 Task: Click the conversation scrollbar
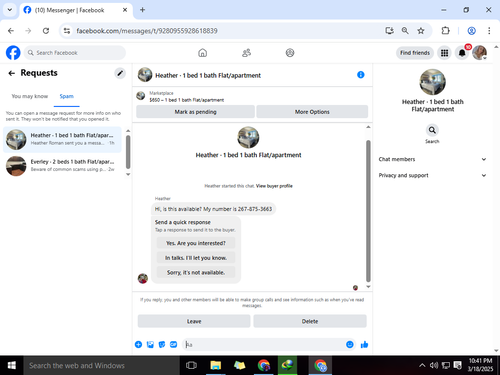point(368,211)
